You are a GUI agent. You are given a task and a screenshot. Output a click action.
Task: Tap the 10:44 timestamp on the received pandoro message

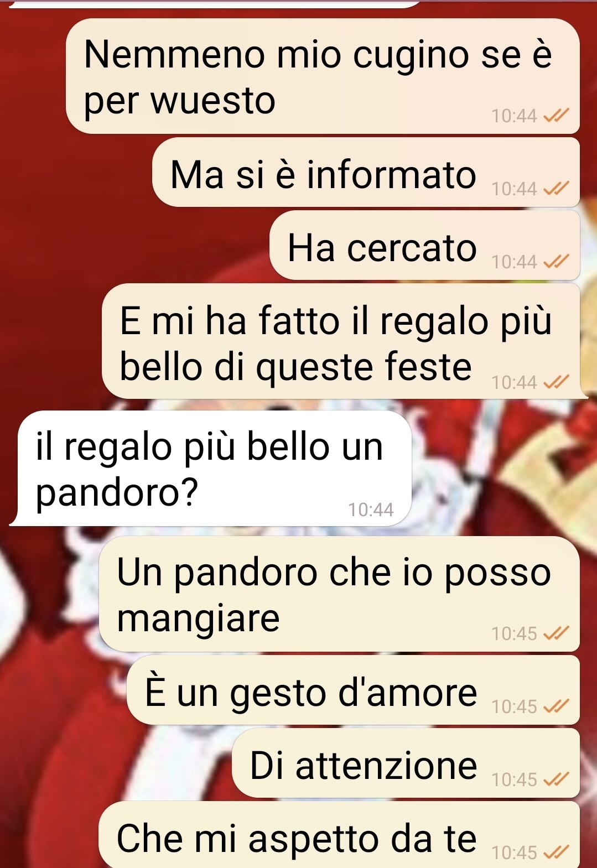pyautogui.click(x=371, y=510)
